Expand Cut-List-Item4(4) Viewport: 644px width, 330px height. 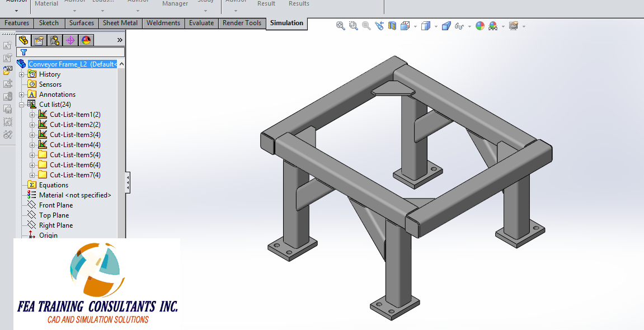tap(32, 145)
